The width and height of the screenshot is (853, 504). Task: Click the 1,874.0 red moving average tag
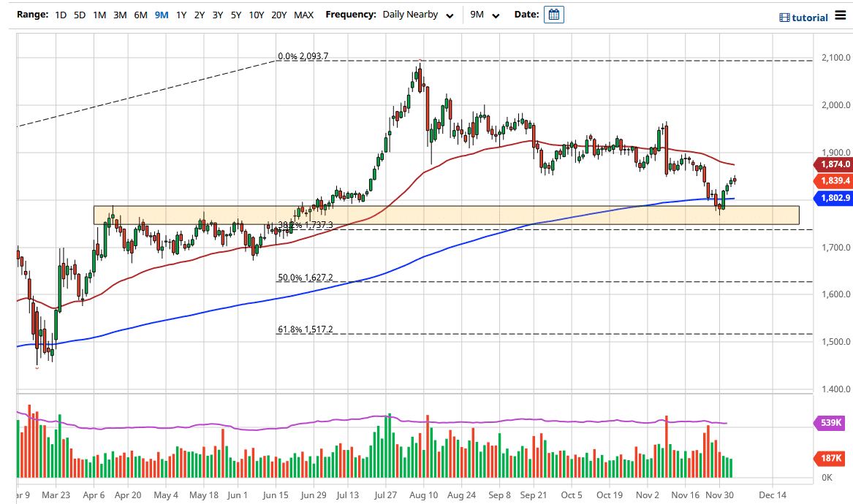[833, 164]
